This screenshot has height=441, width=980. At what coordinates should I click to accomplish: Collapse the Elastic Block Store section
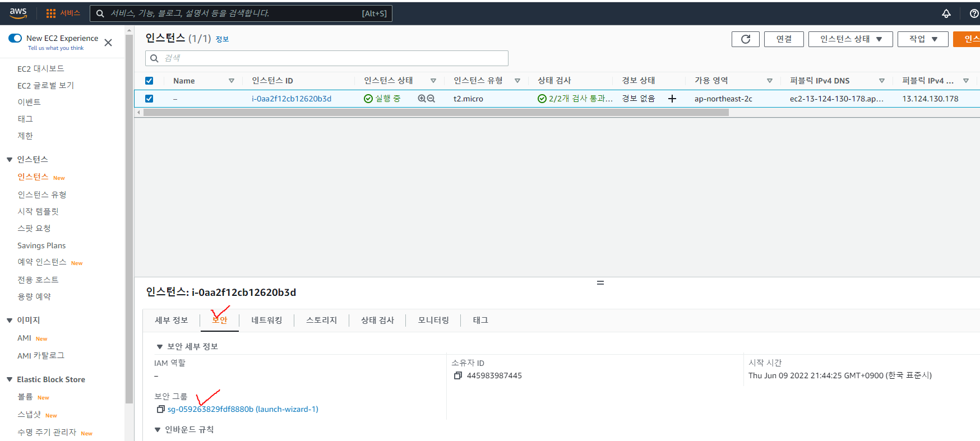(x=10, y=380)
